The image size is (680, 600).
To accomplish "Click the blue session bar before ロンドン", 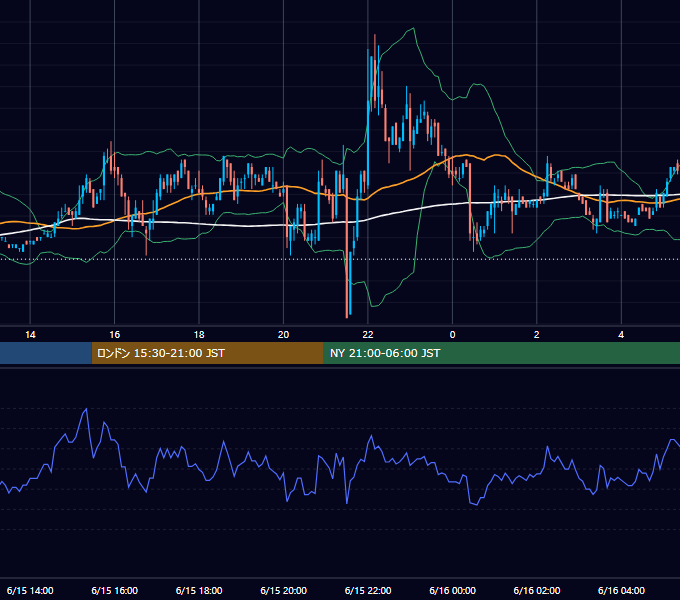I will [46, 353].
